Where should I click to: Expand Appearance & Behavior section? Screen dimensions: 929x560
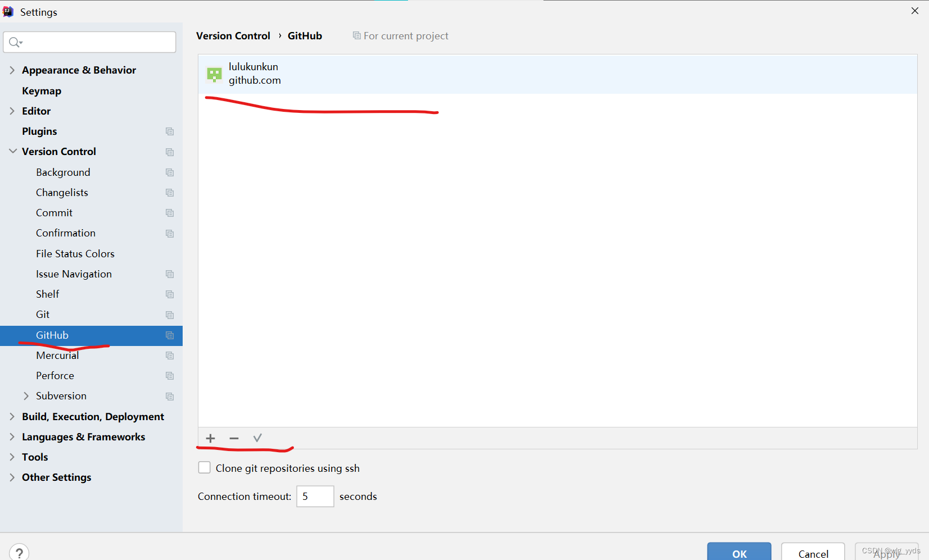click(12, 70)
